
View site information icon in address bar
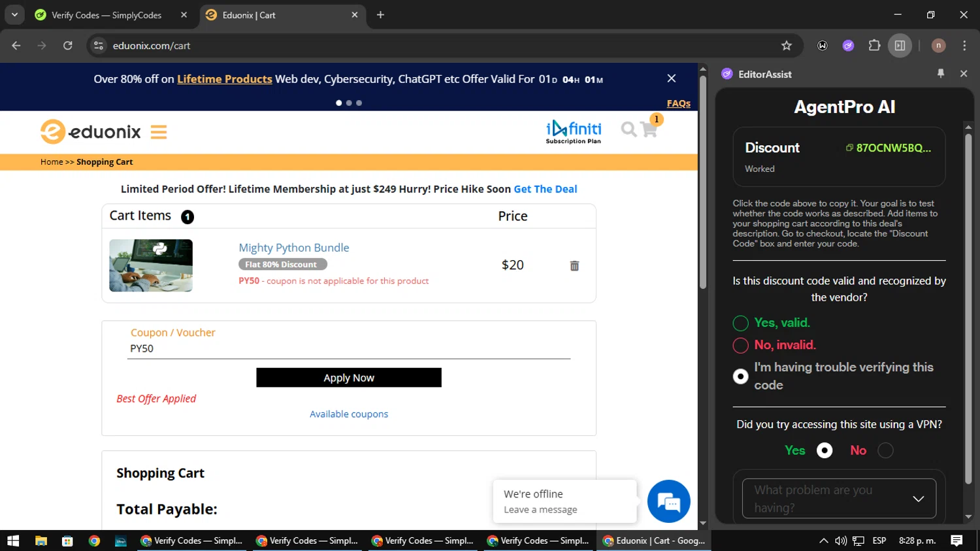tap(99, 46)
